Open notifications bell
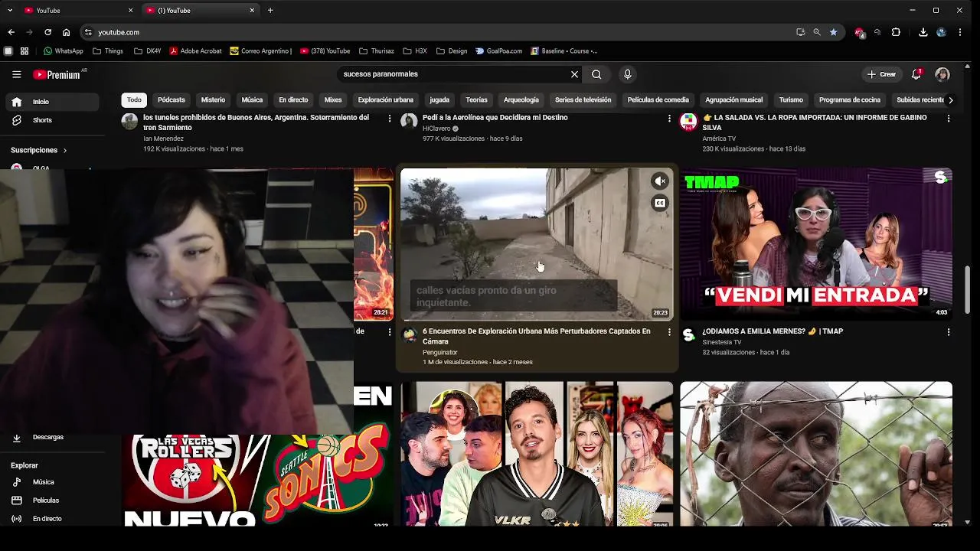Image resolution: width=980 pixels, height=551 pixels. pyautogui.click(x=916, y=74)
